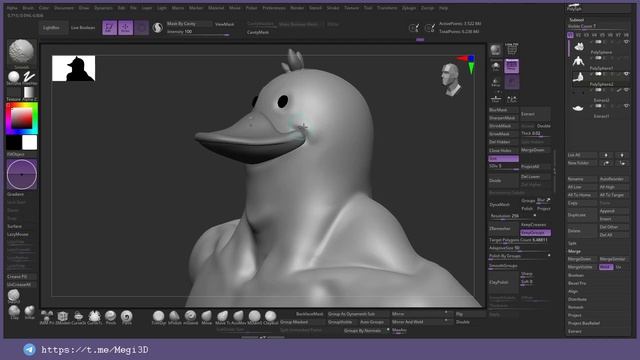Toggle KeepGroups in ZRemesher
Viewport: 640px width, 360px height.
tap(535, 233)
